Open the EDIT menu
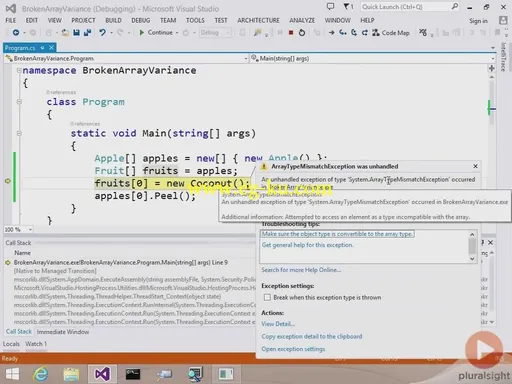The height and width of the screenshot is (384, 512). click(32, 20)
